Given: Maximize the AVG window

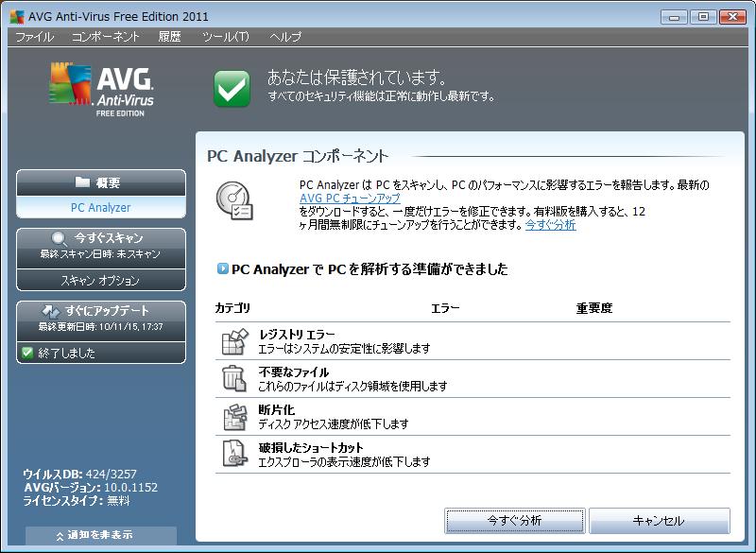Looking at the screenshot, I should coord(703,17).
